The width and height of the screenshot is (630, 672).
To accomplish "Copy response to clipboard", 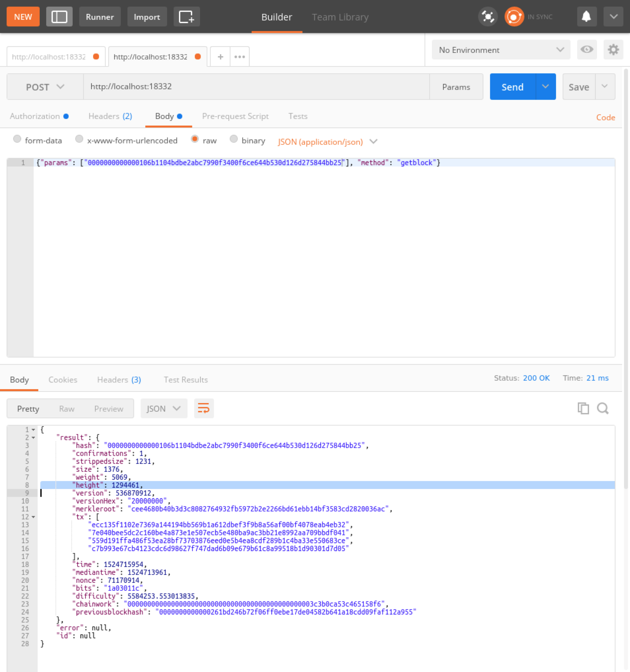I will click(x=583, y=408).
